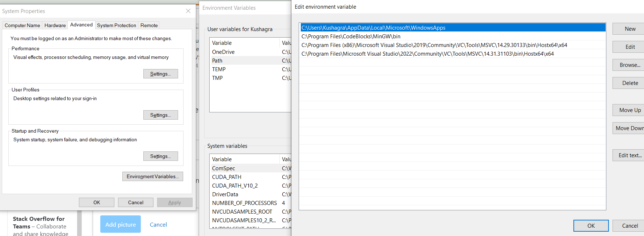Click the Add picture button
This screenshot has height=236, width=644.
[121, 224]
